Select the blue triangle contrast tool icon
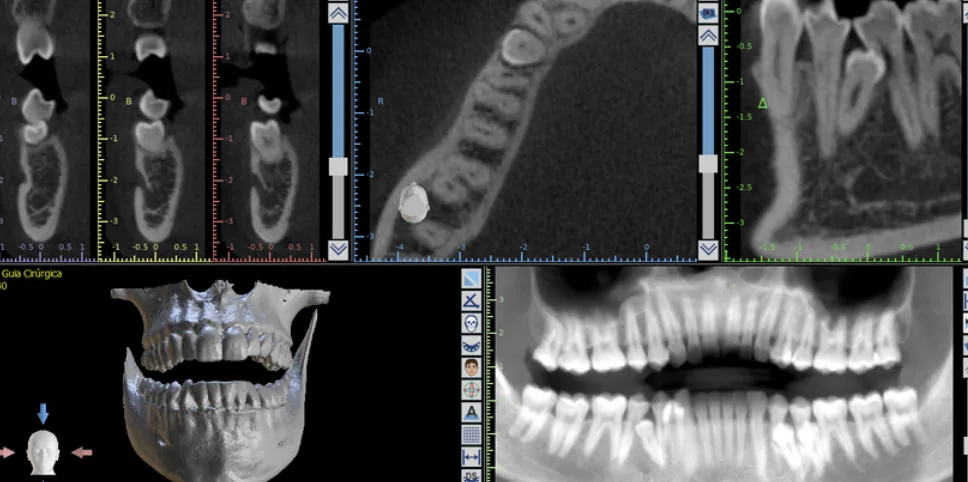The image size is (968, 482). coord(472,280)
